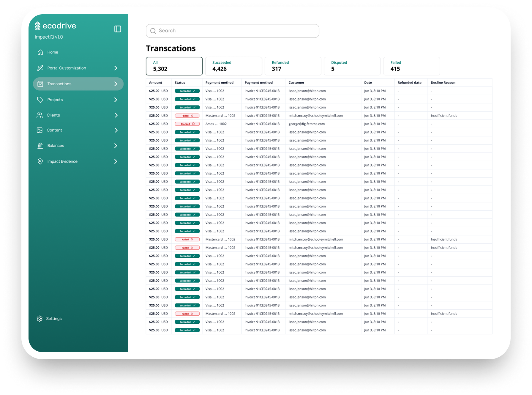Expand the Clients chevron

point(116,115)
